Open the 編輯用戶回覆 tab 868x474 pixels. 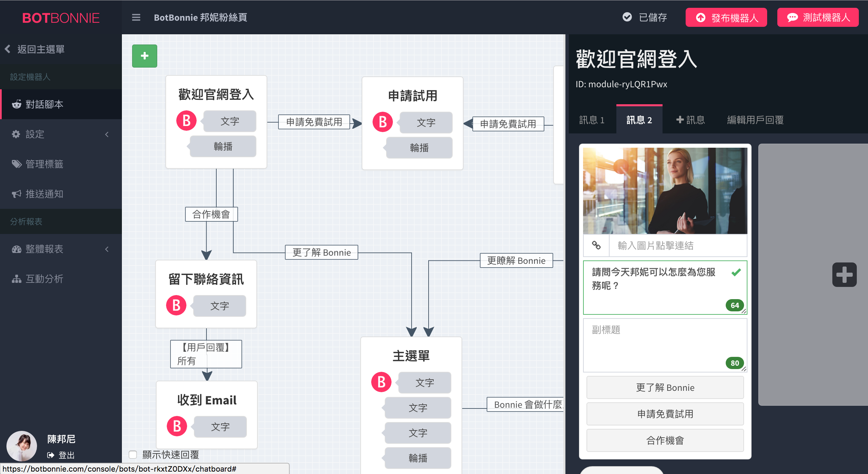coord(755,120)
